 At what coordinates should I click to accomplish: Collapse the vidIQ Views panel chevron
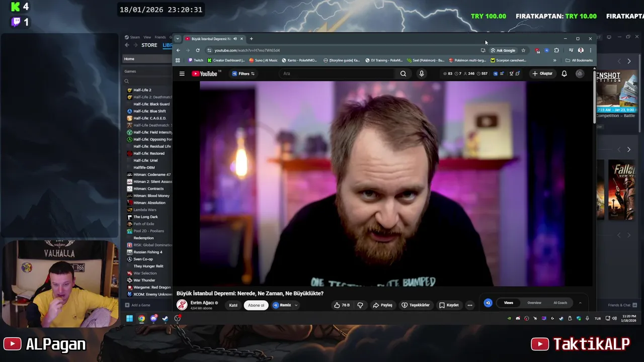click(x=580, y=303)
